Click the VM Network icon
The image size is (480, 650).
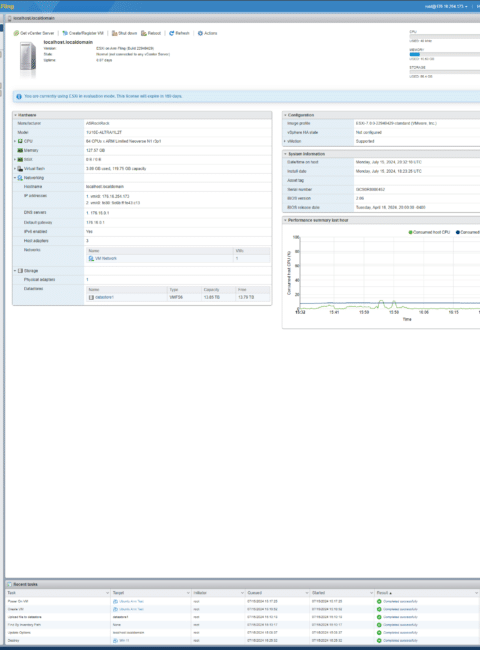point(91,259)
